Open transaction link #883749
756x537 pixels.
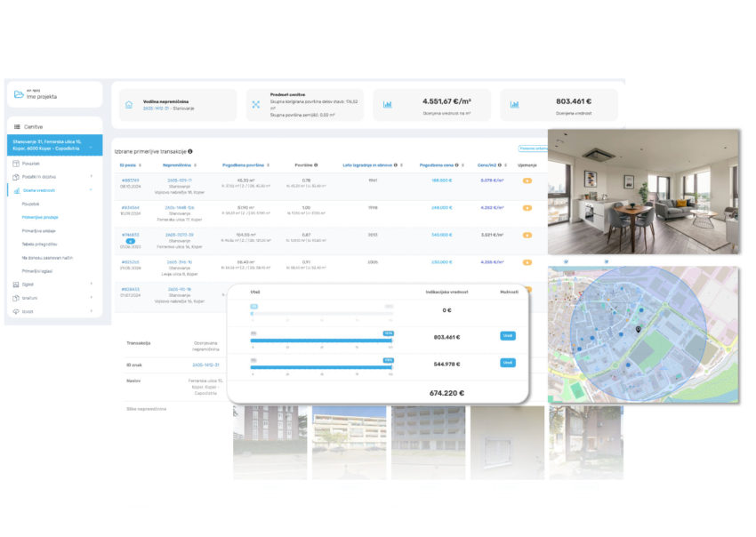[131, 180]
